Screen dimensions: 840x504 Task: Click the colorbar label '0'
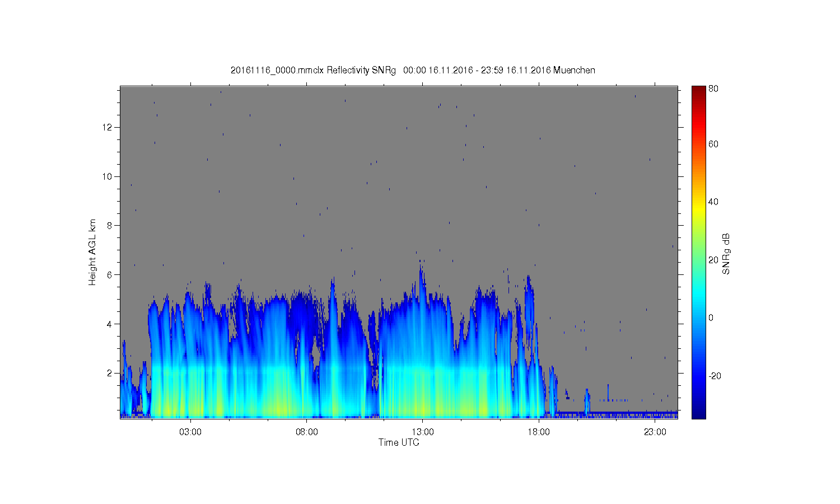711,318
